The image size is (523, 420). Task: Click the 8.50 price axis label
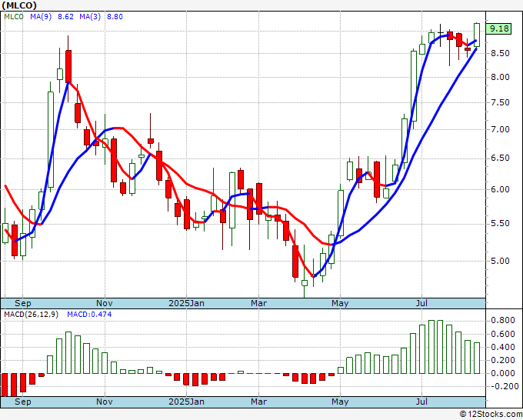coord(500,53)
